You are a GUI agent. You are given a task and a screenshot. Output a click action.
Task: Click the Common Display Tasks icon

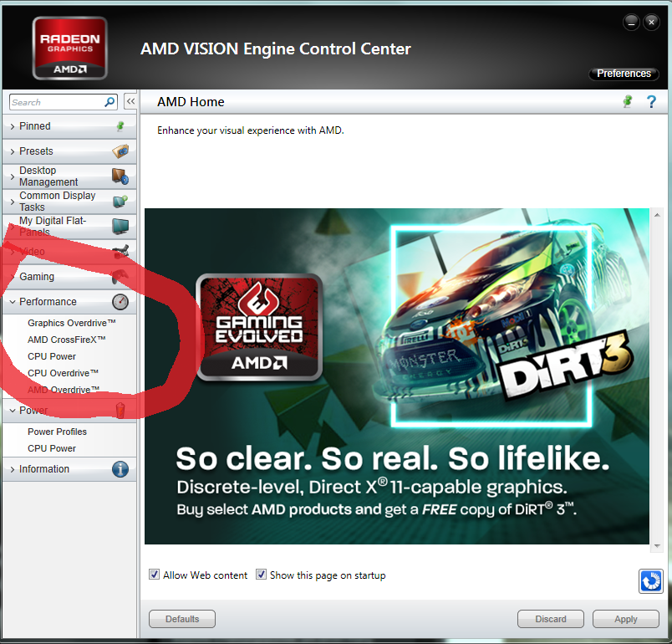[x=120, y=201]
